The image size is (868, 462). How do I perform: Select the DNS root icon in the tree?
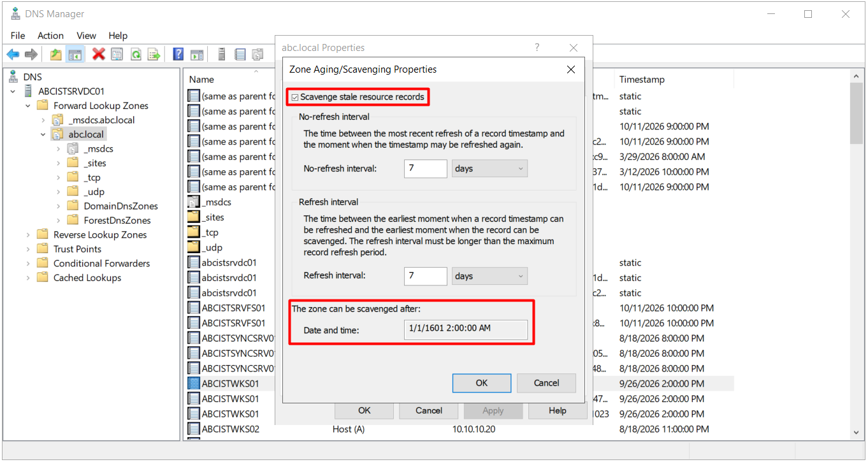click(x=13, y=77)
